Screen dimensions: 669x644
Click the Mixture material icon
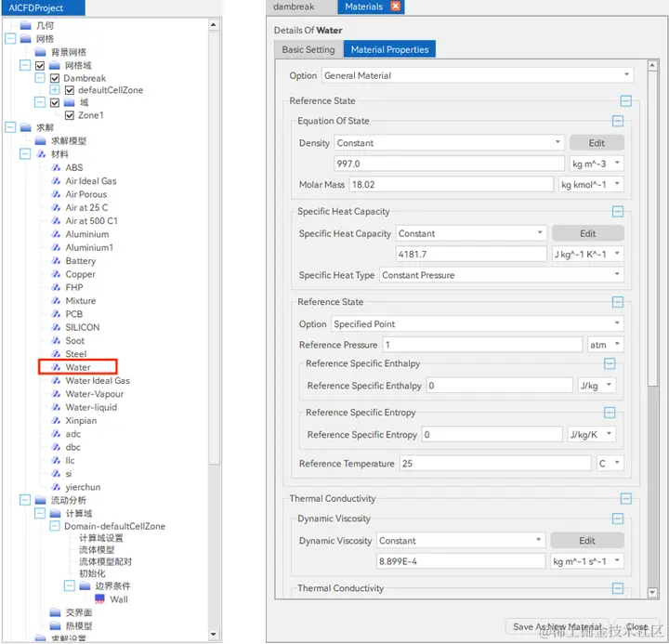(56, 300)
